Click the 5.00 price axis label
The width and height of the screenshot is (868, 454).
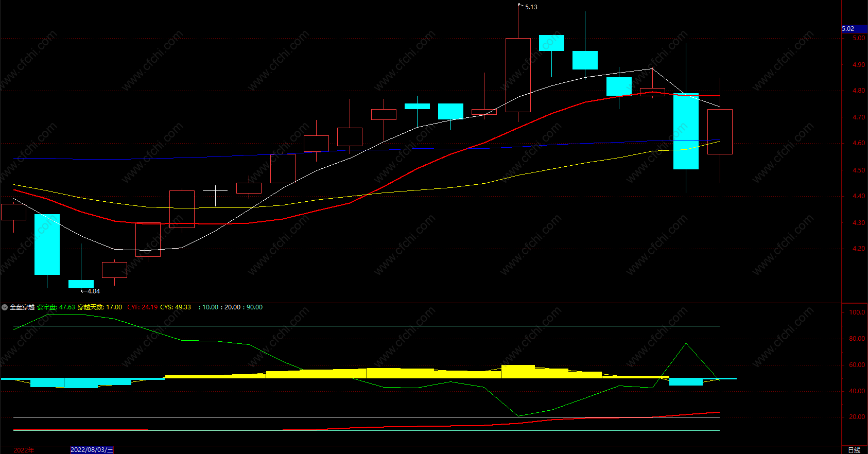pyautogui.click(x=859, y=38)
